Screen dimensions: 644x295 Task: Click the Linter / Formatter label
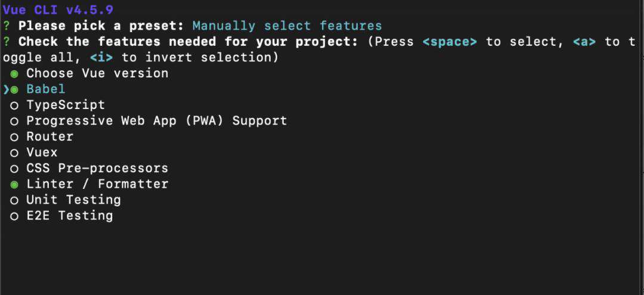click(x=97, y=184)
